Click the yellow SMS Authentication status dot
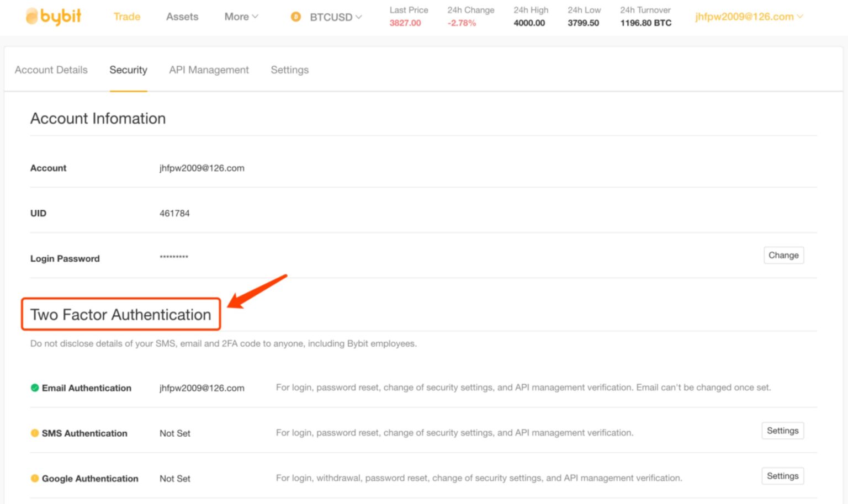This screenshot has height=504, width=848. [x=35, y=433]
